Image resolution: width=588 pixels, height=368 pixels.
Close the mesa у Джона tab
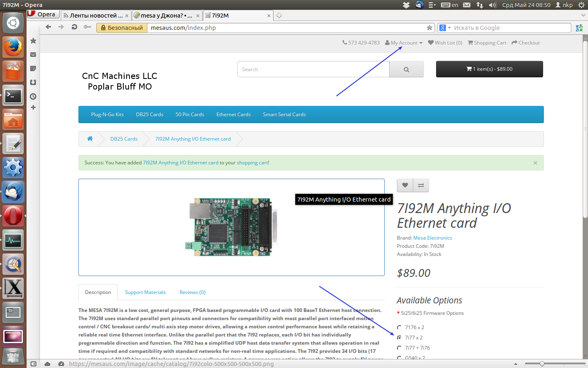click(x=198, y=16)
